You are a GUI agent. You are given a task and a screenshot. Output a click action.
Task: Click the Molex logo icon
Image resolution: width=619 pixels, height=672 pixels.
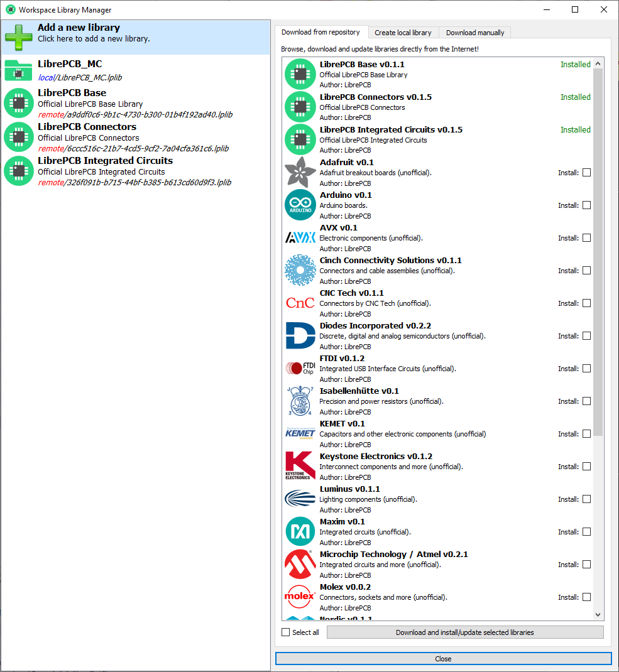[300, 597]
